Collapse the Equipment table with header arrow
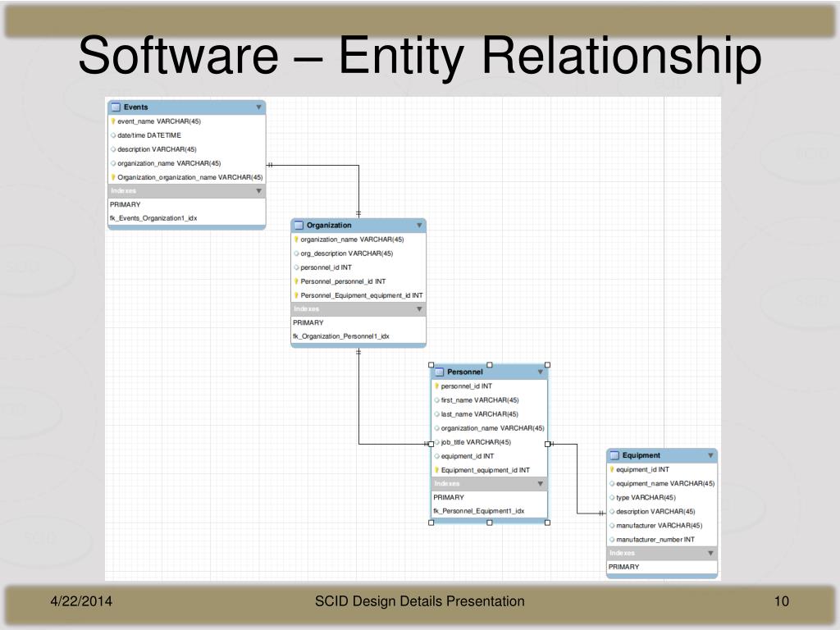The width and height of the screenshot is (840, 630). coord(710,455)
